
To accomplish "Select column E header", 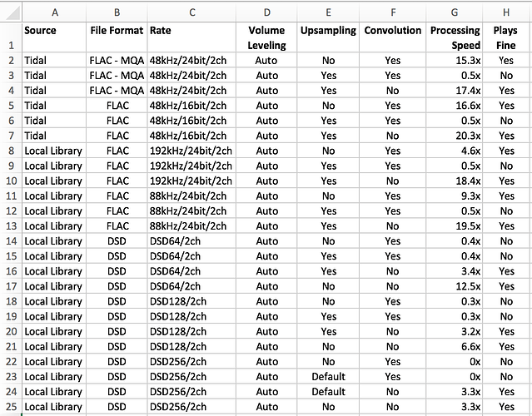I will (x=328, y=12).
